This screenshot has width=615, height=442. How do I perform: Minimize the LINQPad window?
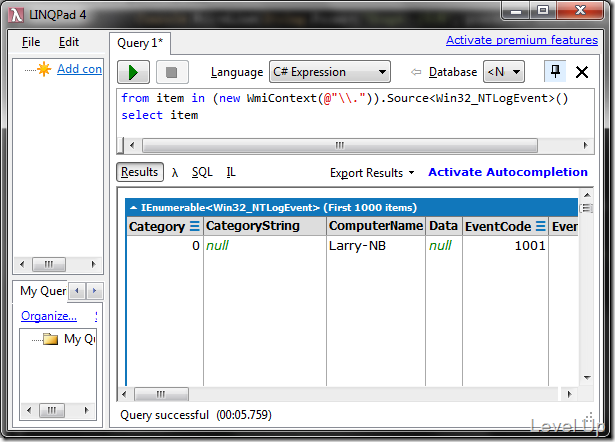516,11
